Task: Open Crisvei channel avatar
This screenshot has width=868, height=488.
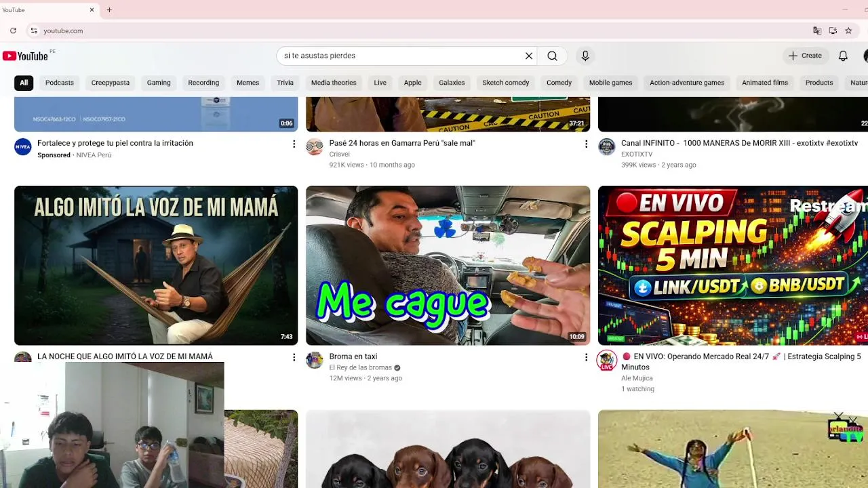Action: [315, 146]
